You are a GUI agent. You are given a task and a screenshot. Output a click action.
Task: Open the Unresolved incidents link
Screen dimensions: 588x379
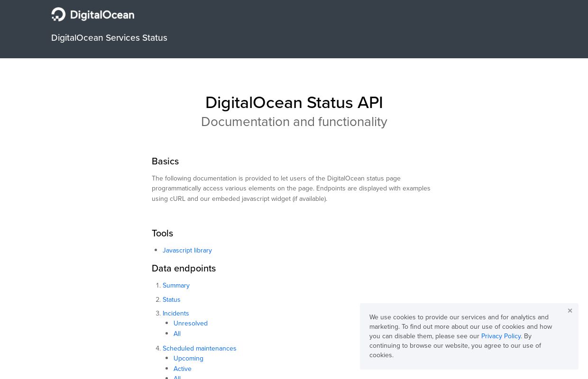click(191, 323)
